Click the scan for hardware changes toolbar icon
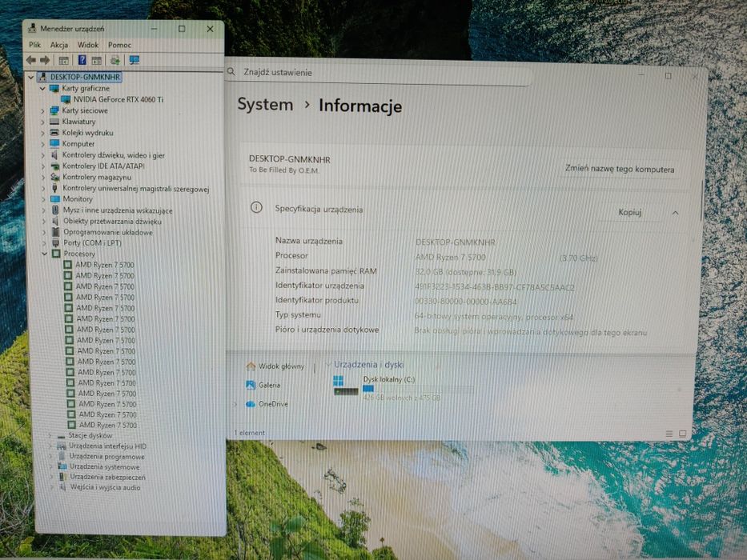The image size is (747, 560). point(114,61)
